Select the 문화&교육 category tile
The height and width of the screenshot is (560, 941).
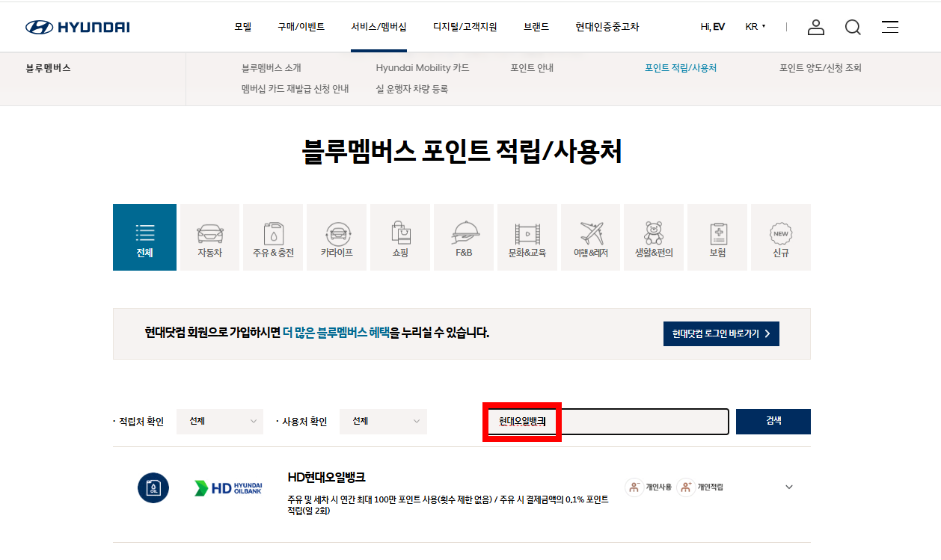click(527, 237)
